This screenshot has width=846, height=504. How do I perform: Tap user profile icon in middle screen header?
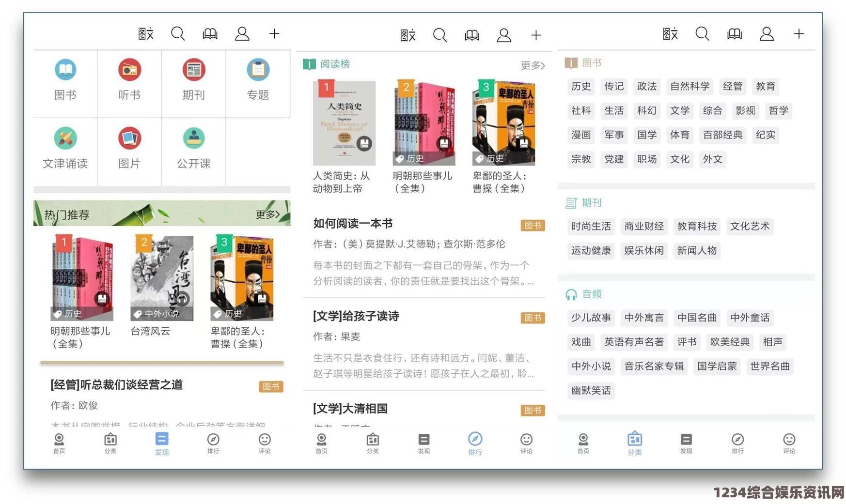point(504,35)
